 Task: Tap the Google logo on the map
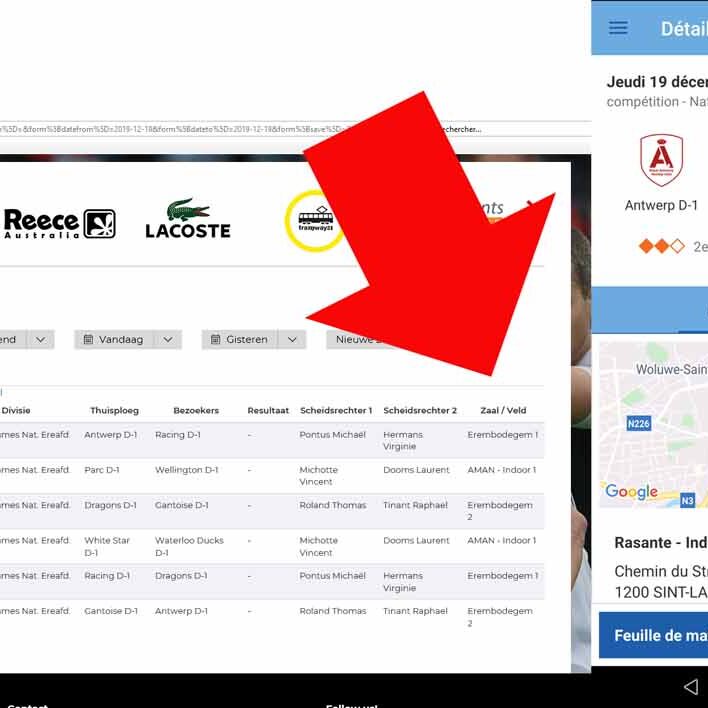pyautogui.click(x=631, y=491)
